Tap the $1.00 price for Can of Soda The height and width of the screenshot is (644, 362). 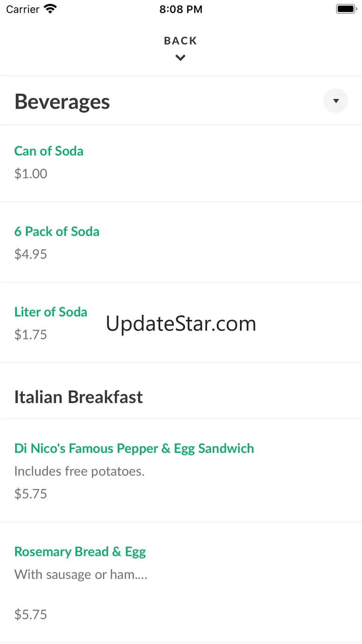pyautogui.click(x=31, y=174)
